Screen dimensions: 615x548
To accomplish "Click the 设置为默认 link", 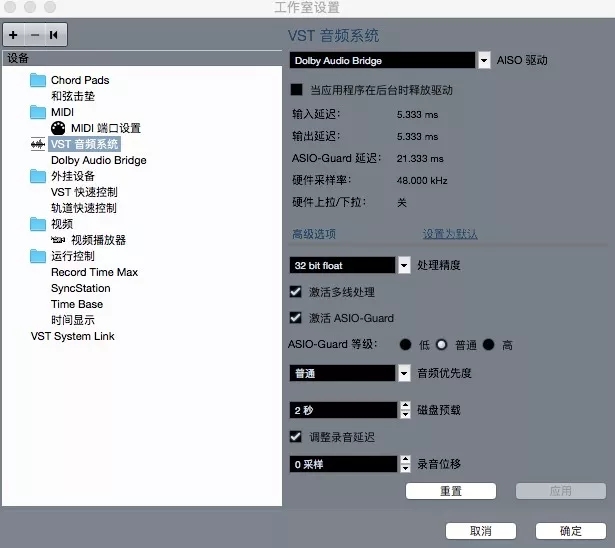I will [449, 234].
